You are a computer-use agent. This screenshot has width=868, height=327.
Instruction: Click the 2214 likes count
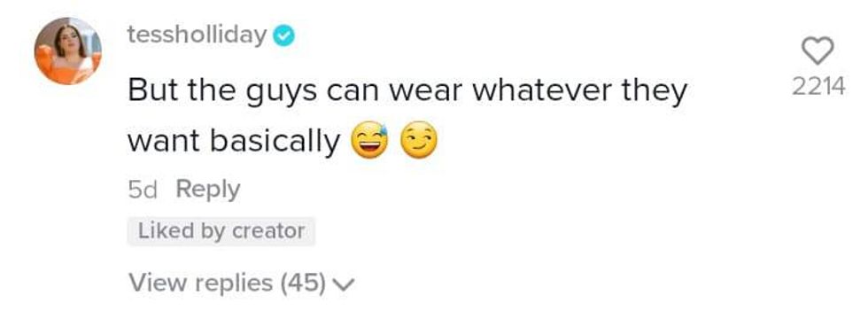818,87
